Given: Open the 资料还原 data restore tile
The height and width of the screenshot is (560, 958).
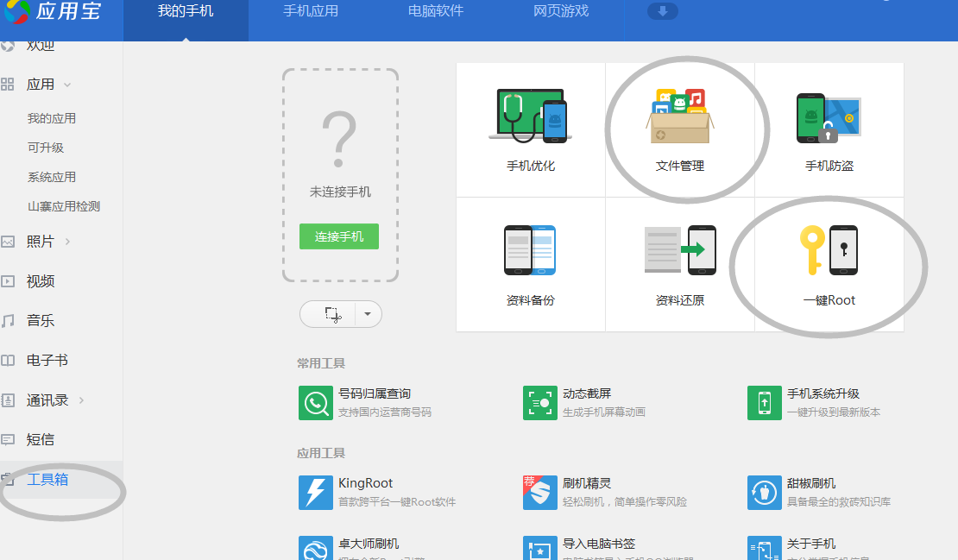Looking at the screenshot, I should [680, 264].
